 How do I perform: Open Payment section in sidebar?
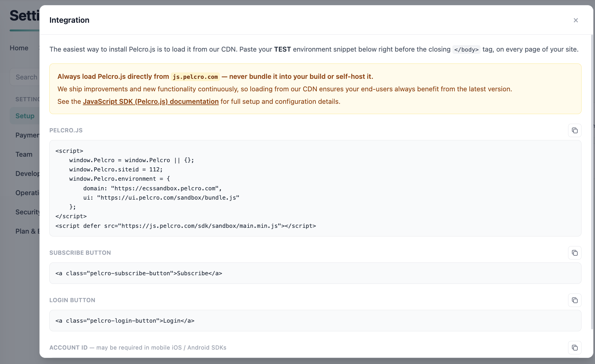click(x=27, y=135)
